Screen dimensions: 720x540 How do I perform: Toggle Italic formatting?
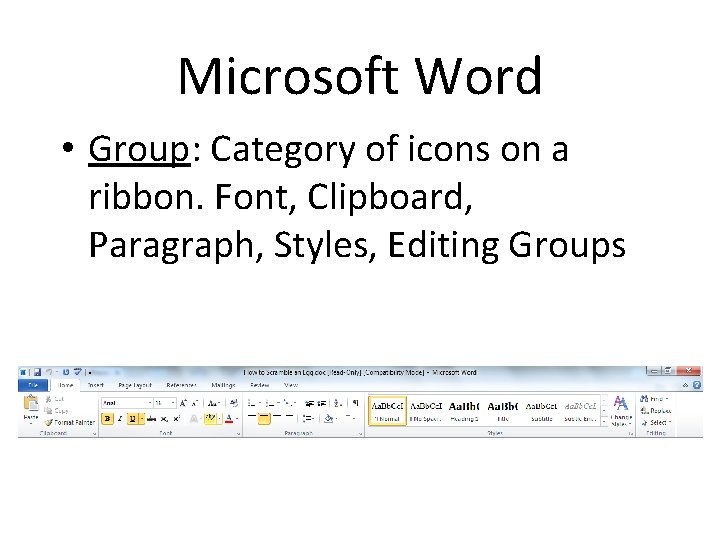point(120,419)
